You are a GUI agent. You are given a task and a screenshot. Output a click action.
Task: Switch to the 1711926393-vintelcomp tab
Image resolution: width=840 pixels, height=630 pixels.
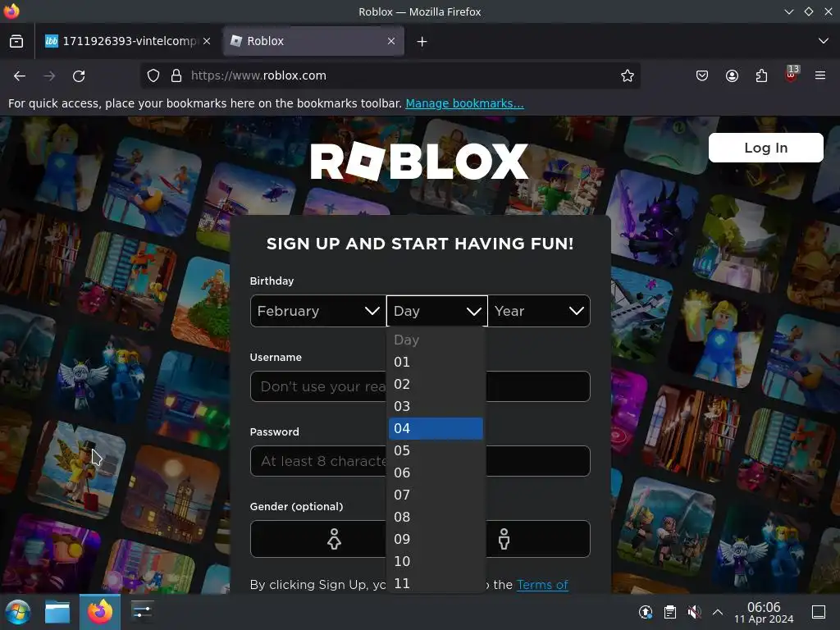[x=129, y=41]
